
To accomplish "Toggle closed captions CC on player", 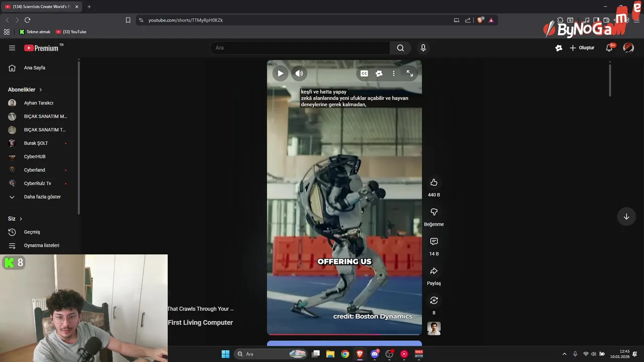I will pyautogui.click(x=364, y=73).
